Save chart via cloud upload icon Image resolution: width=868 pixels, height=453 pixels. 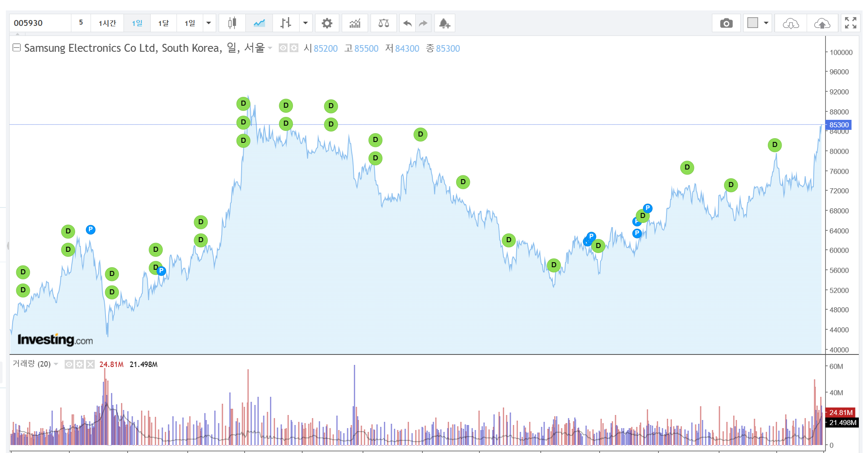pyautogui.click(x=822, y=23)
